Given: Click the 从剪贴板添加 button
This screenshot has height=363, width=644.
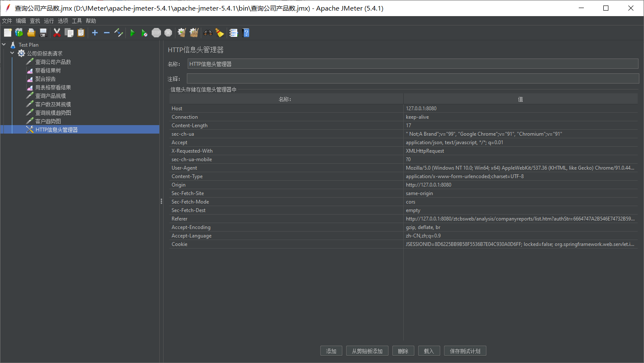Looking at the screenshot, I should 367,351.
